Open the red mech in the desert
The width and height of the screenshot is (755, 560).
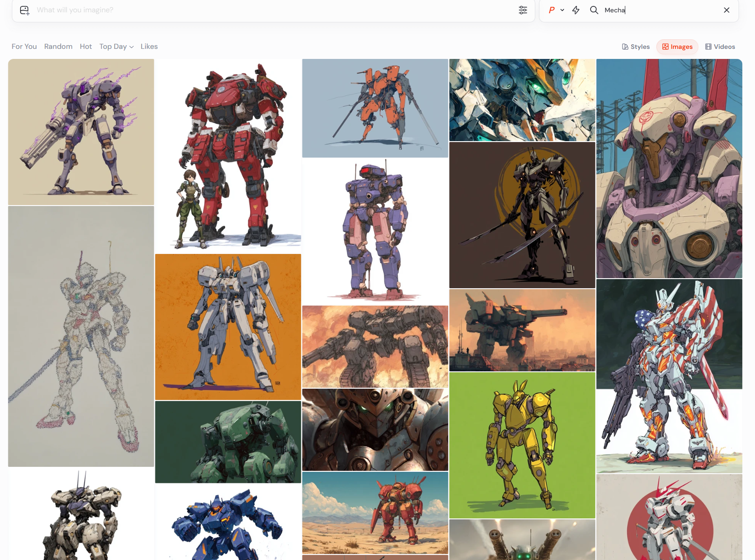(375, 513)
